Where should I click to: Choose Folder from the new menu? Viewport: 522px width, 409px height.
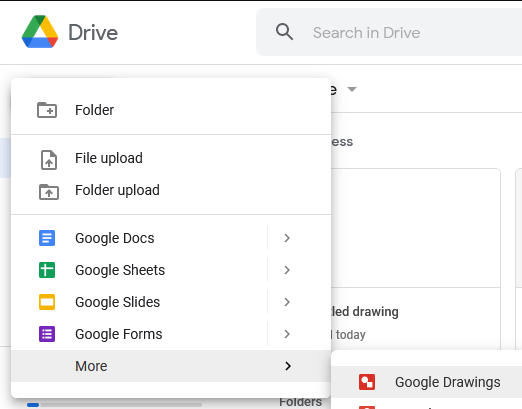coord(171,110)
